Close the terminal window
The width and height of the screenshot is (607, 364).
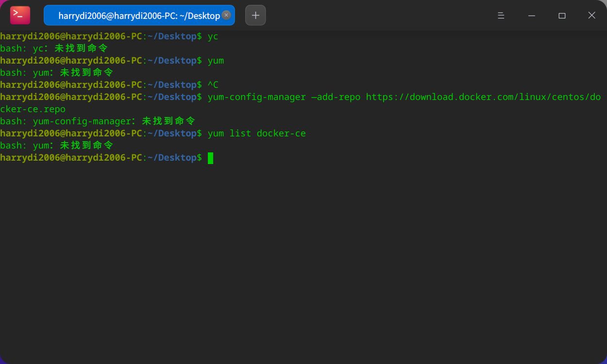click(591, 16)
